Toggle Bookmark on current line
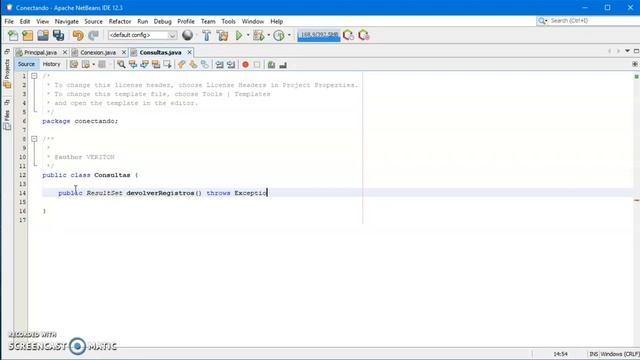This screenshot has width=640, height=360. tap(204, 64)
